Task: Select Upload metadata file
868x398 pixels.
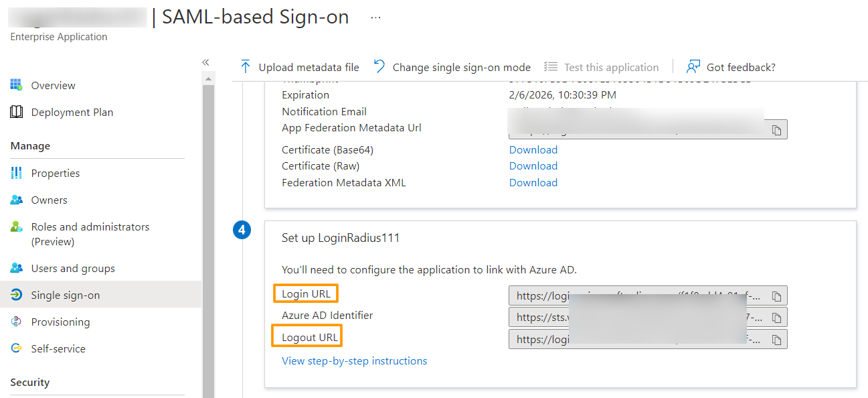Action: (x=300, y=67)
